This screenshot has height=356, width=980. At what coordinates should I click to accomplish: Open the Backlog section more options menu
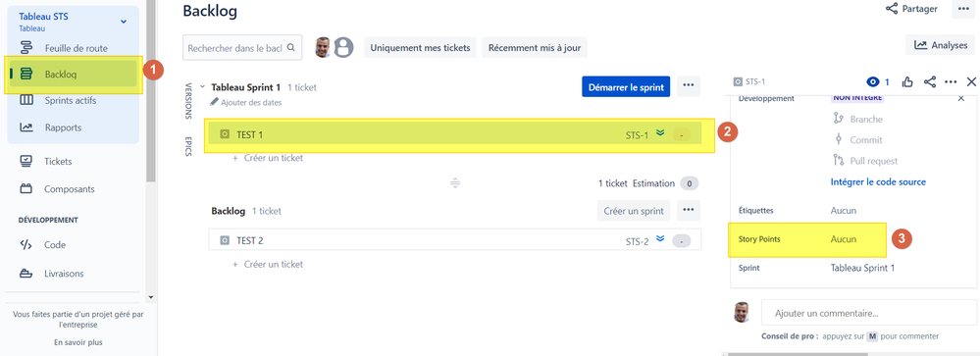coord(689,211)
